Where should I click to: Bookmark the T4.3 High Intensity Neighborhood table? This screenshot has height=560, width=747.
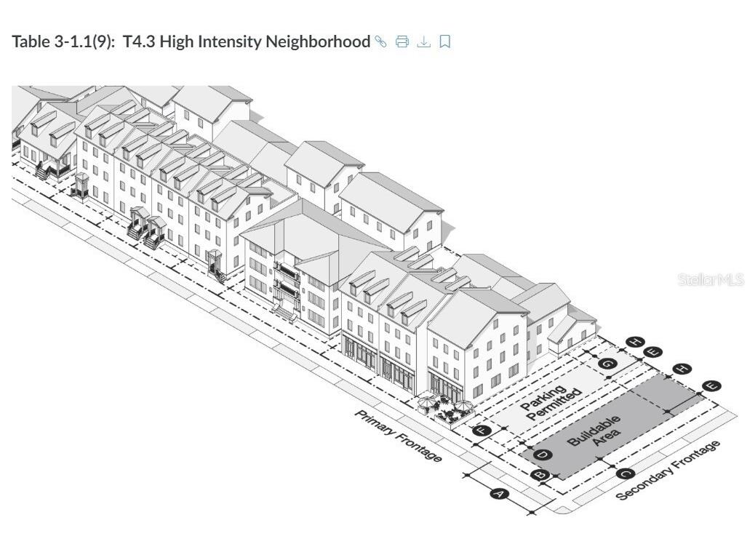(445, 43)
